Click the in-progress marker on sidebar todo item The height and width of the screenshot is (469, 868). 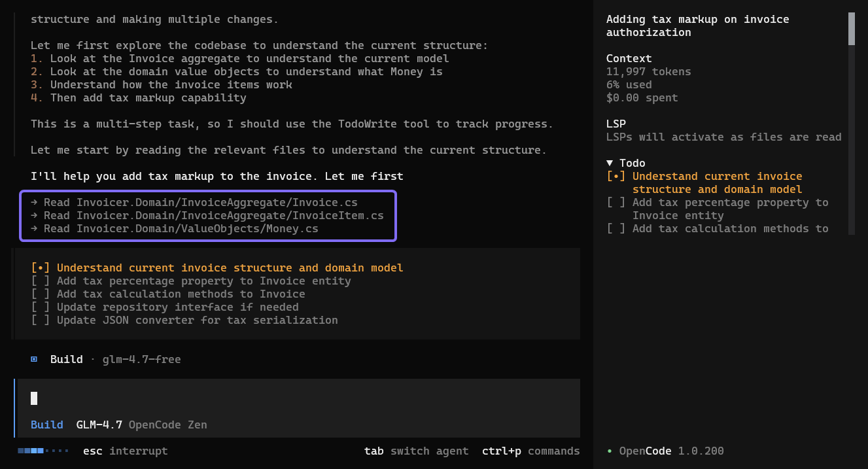tap(615, 176)
